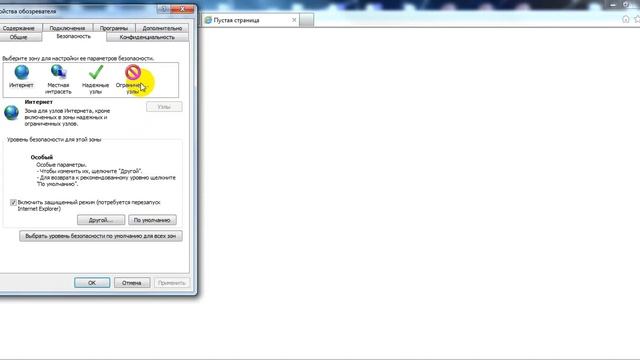Select the Надежные узлы green checkmark zone
The height and width of the screenshot is (360, 640).
click(96, 72)
